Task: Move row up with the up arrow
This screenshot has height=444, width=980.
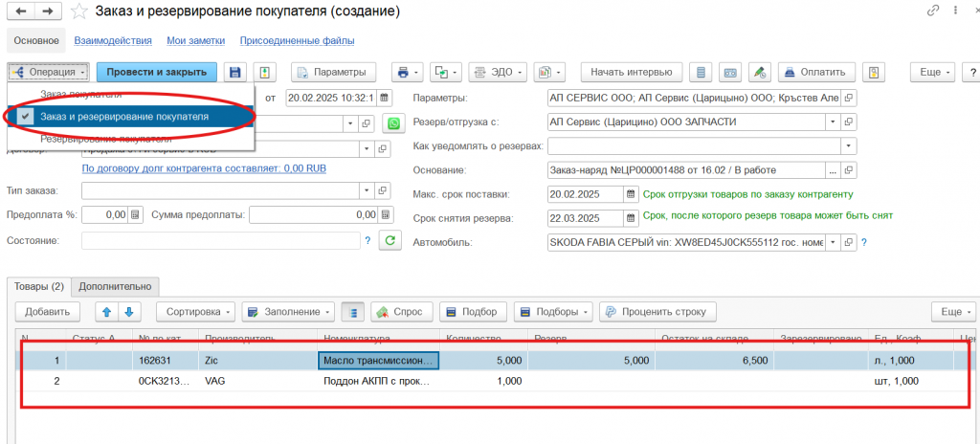Action: pyautogui.click(x=106, y=312)
